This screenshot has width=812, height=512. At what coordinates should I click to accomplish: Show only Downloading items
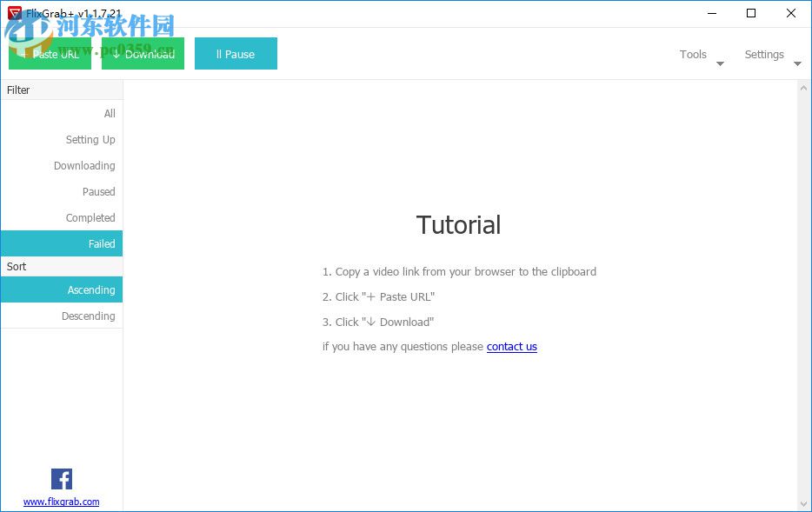point(62,166)
